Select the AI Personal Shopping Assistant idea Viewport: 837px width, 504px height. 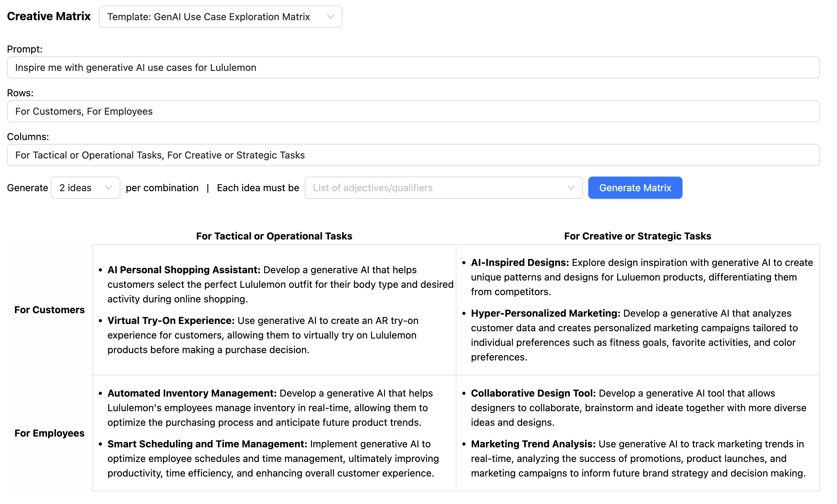tap(184, 270)
